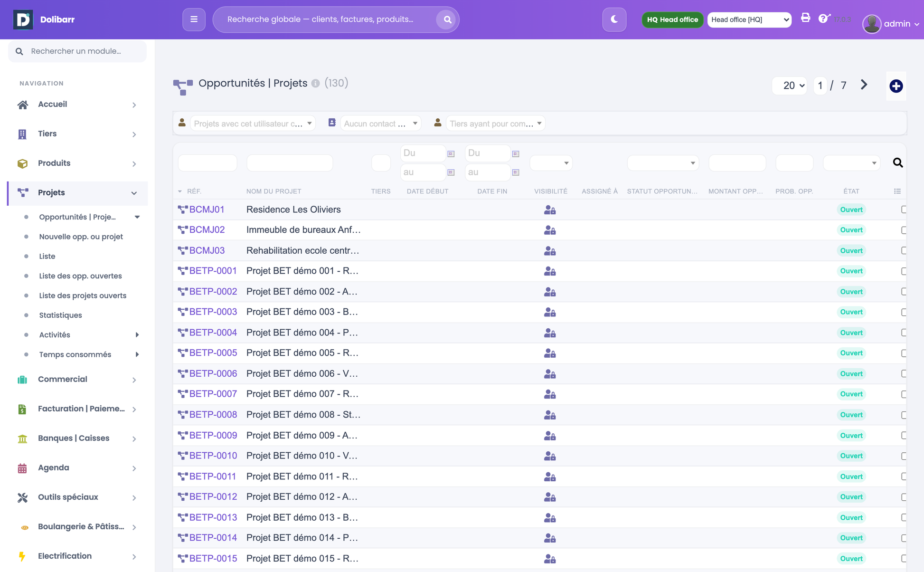Image resolution: width=924 pixels, height=572 pixels.
Task: Click Electrification lightning icon
Action: pos(22,556)
